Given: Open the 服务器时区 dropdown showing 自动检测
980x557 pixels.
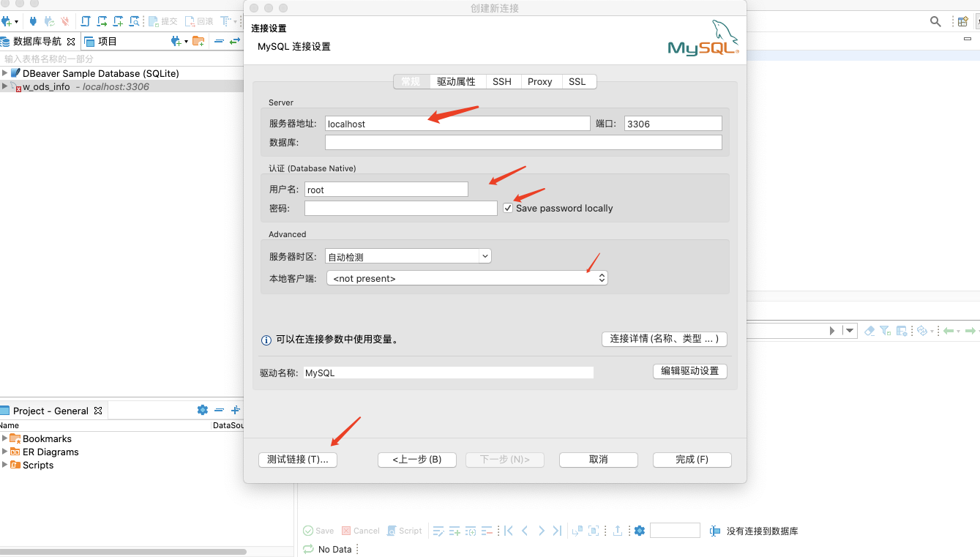Looking at the screenshot, I should [x=484, y=255].
